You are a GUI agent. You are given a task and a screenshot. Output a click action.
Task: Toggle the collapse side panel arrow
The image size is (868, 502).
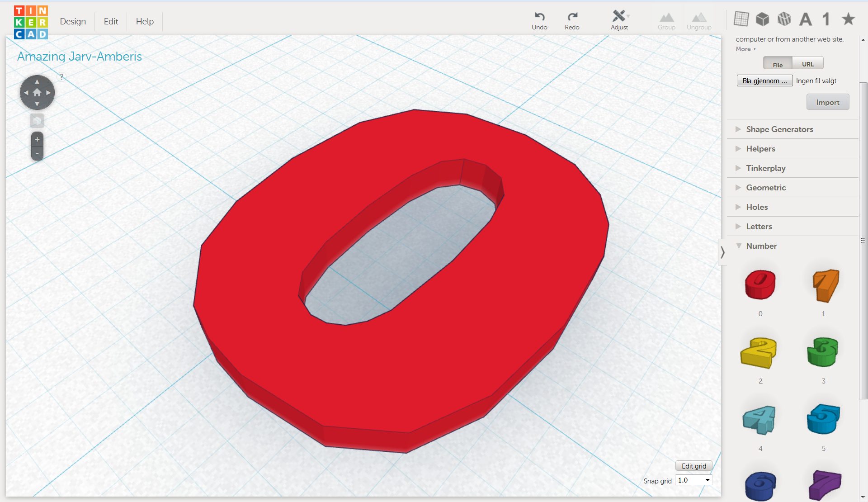(723, 251)
